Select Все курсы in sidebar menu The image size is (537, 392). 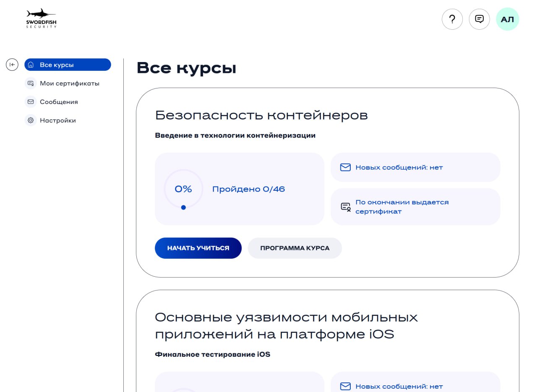pos(57,65)
